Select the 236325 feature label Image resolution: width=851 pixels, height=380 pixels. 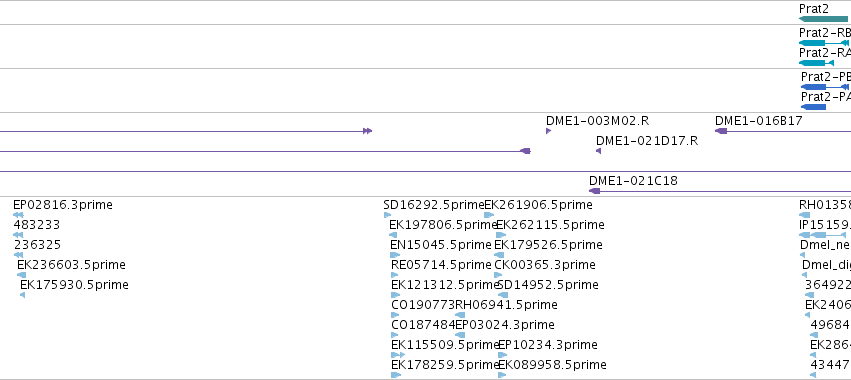37,245
